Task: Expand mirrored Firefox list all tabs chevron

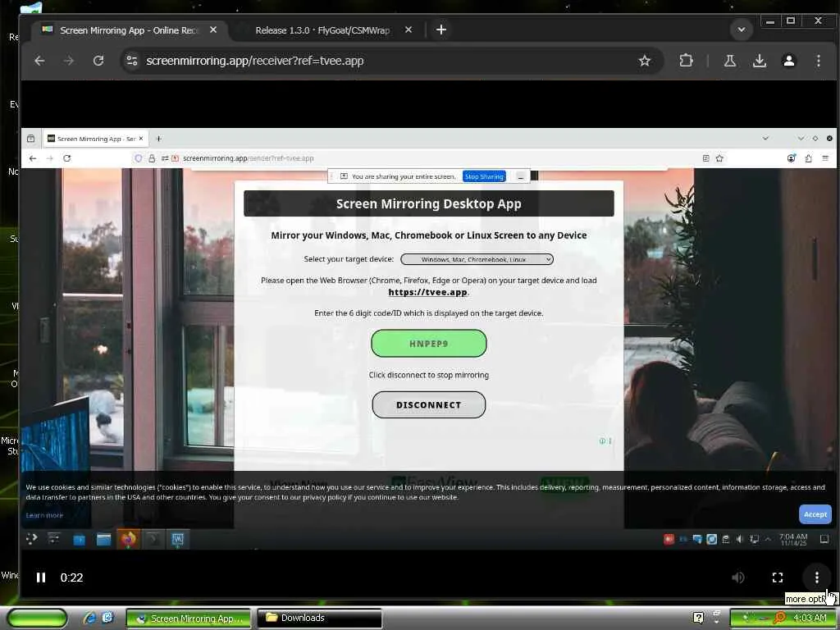Action: [765, 139]
